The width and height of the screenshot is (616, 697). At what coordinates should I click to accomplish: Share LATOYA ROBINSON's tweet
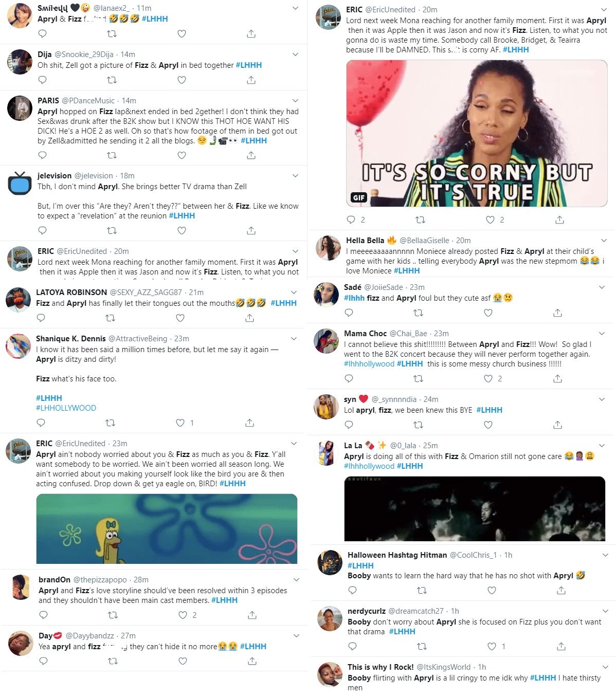coord(249,318)
